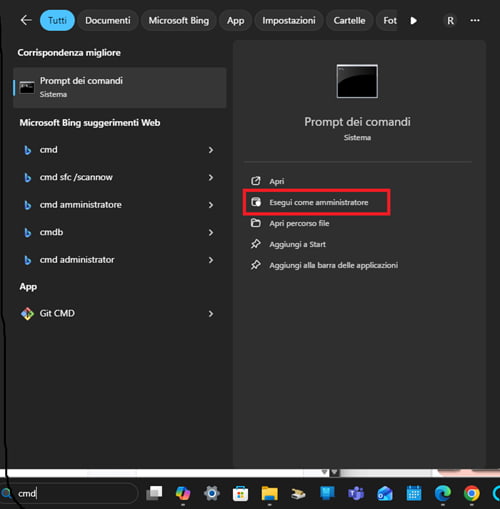Click the large Prompt dei comandi thumbnail
The image size is (500, 509).
coord(357,81)
